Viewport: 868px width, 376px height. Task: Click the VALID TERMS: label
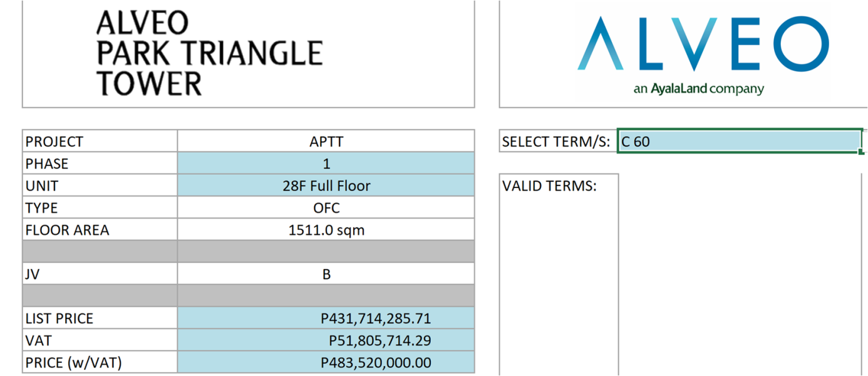549,186
